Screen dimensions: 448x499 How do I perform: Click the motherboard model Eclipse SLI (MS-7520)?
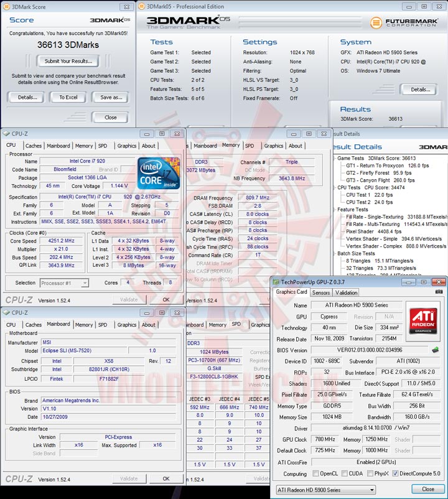pyautogui.click(x=85, y=350)
